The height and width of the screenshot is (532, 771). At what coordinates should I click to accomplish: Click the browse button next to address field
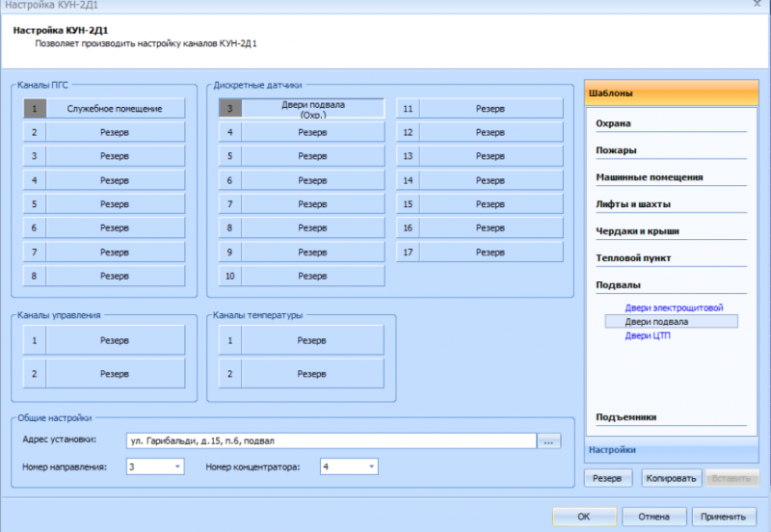point(548,441)
